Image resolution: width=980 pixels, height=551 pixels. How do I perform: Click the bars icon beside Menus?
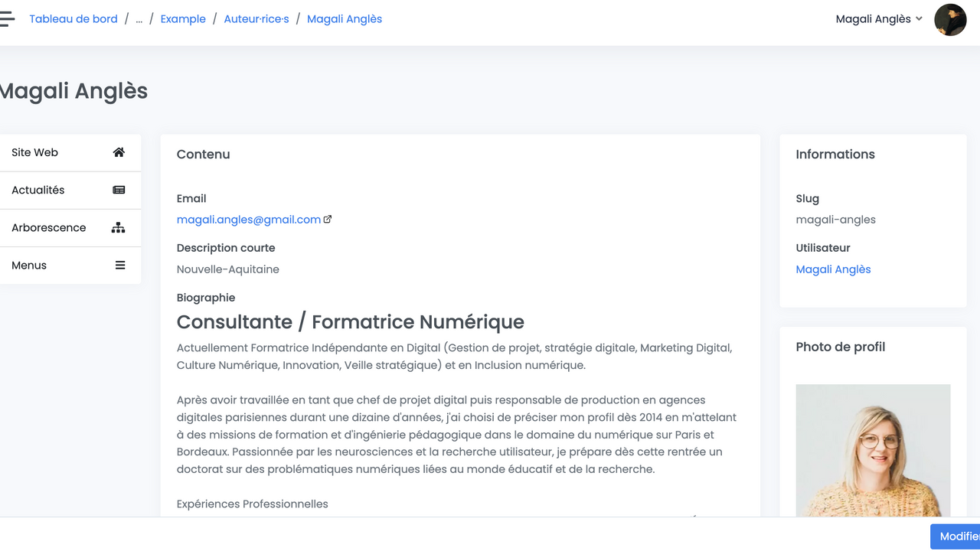[x=120, y=266]
